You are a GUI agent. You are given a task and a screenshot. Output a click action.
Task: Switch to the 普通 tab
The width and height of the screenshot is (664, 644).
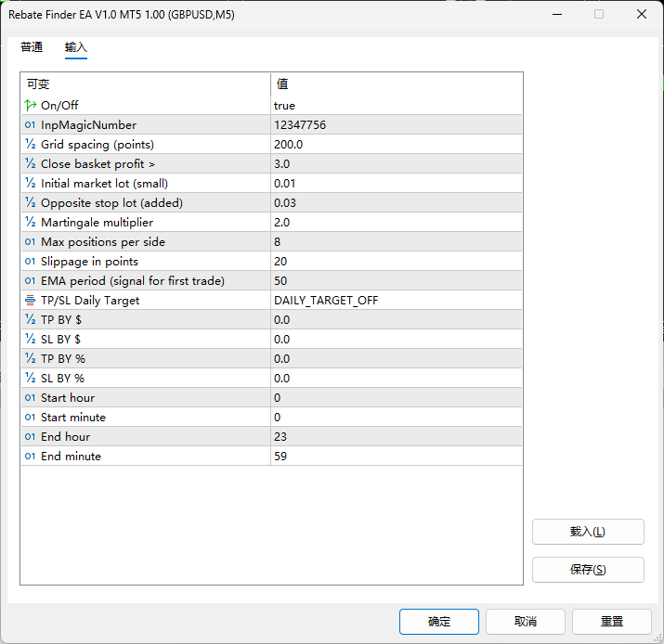click(32, 47)
